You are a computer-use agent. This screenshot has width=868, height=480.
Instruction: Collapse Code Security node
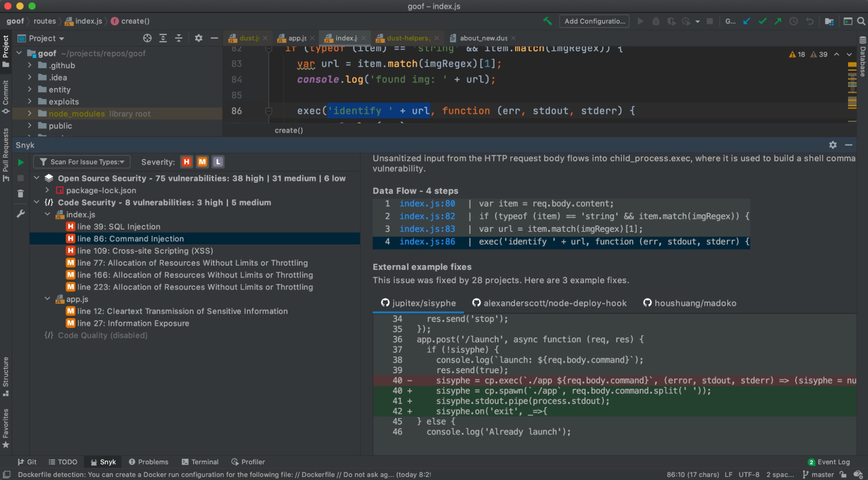pos(37,202)
